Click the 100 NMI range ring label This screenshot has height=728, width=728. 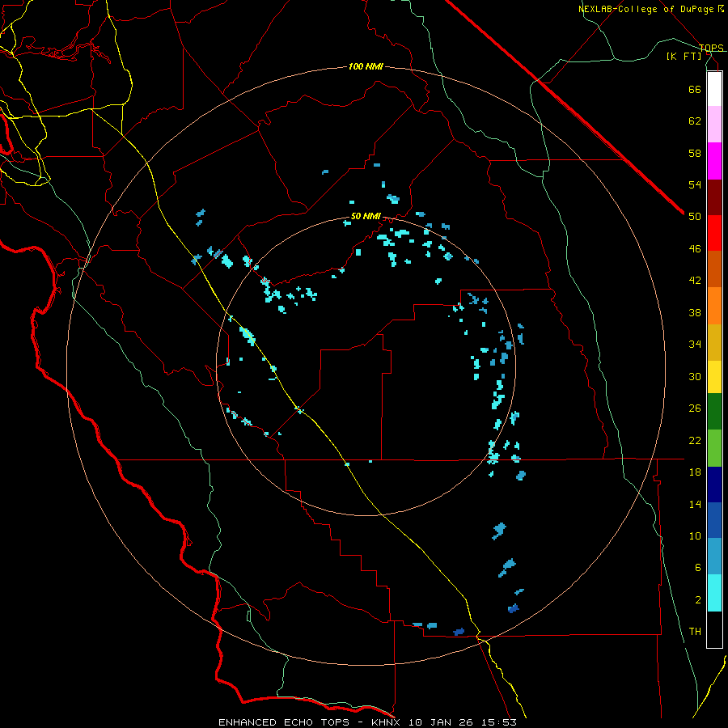coord(366,67)
